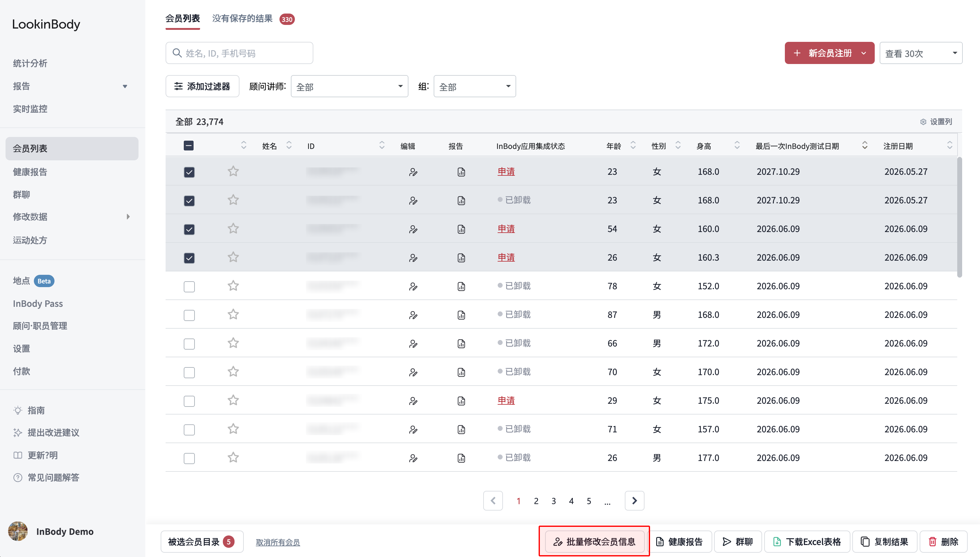Image resolution: width=980 pixels, height=557 pixels.
Task: Star the age 87 member row
Action: (x=233, y=315)
